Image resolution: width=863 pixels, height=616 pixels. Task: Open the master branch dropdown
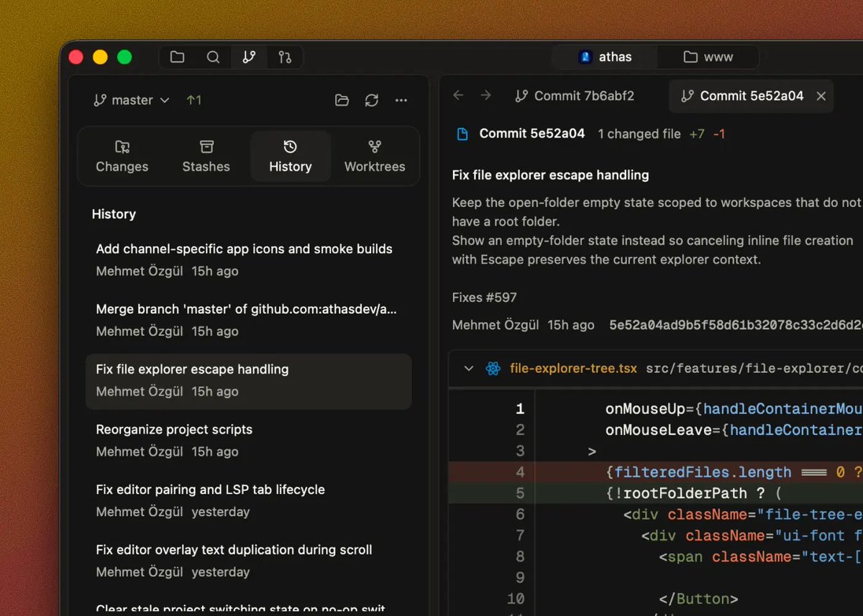(132, 100)
